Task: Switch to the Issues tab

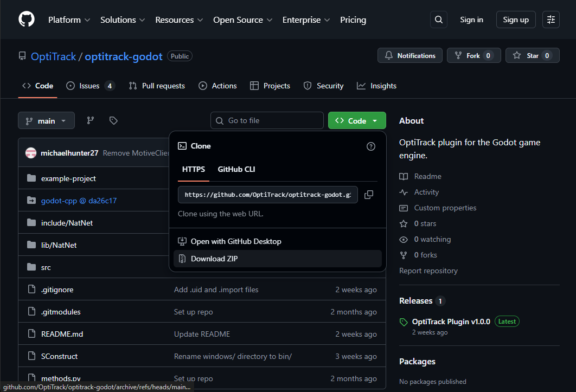Action: [91, 86]
